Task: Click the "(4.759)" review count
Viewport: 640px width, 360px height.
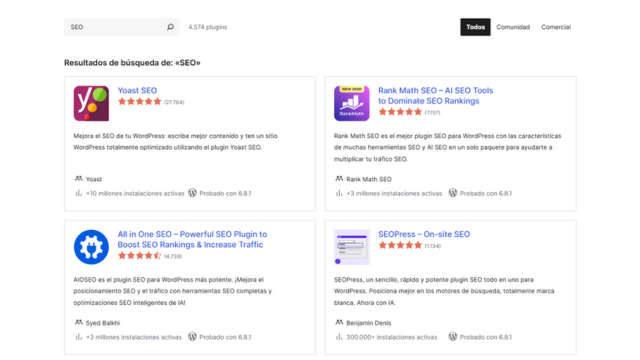Action: pyautogui.click(x=173, y=256)
